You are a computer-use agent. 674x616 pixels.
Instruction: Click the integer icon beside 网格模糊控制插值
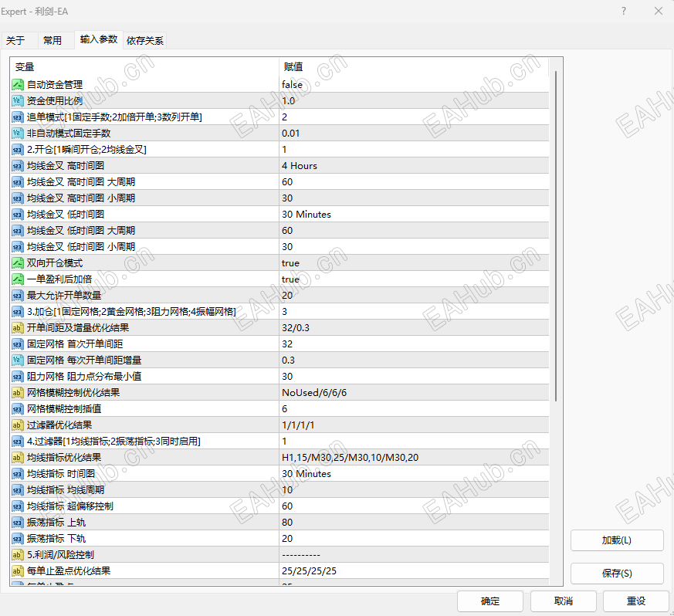17,409
